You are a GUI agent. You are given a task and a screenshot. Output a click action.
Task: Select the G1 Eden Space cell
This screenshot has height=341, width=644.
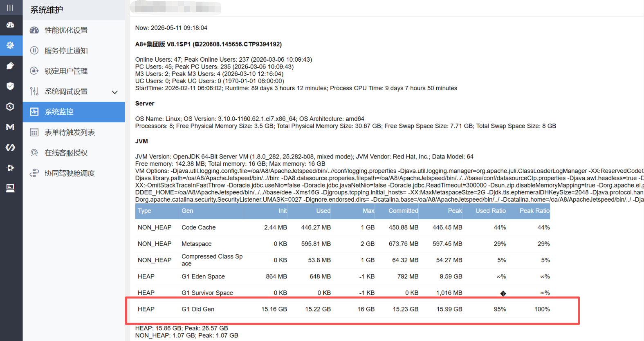(x=203, y=276)
